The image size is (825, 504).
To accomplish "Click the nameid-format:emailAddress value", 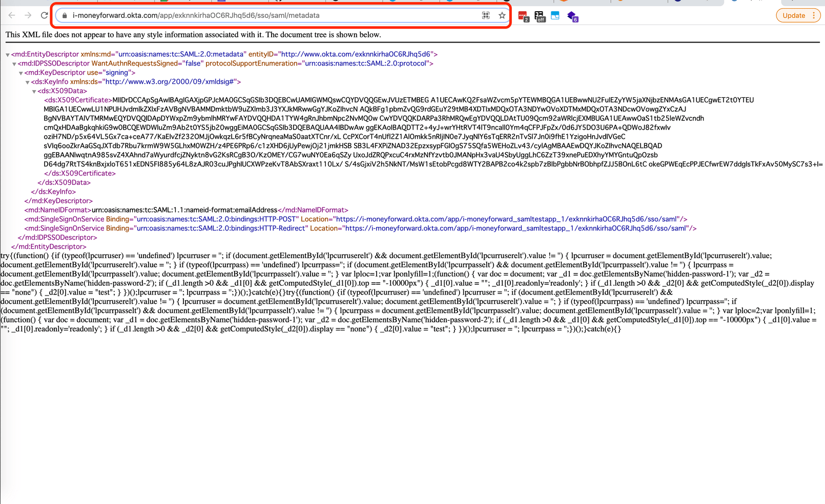I will tap(184, 210).
